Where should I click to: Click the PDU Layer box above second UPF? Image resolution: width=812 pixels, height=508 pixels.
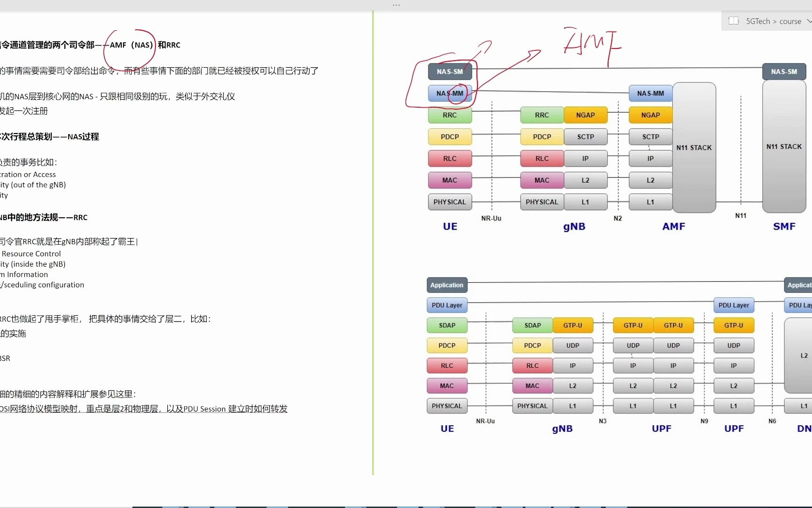(734, 305)
